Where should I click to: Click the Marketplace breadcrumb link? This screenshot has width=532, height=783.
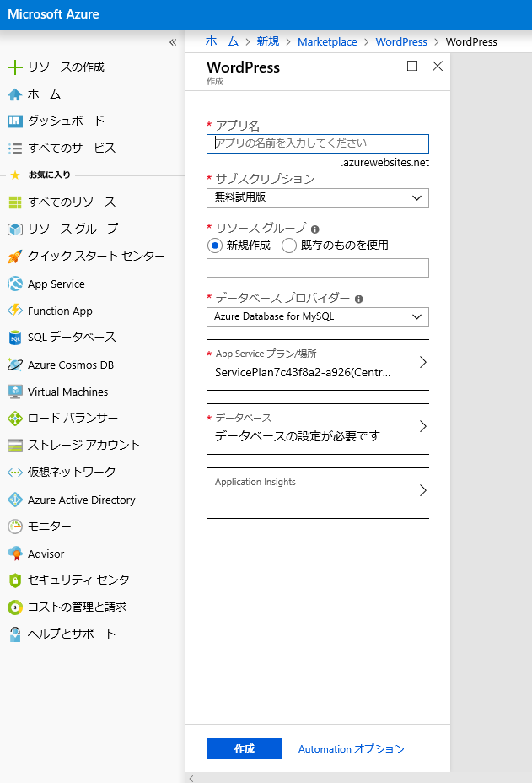327,42
